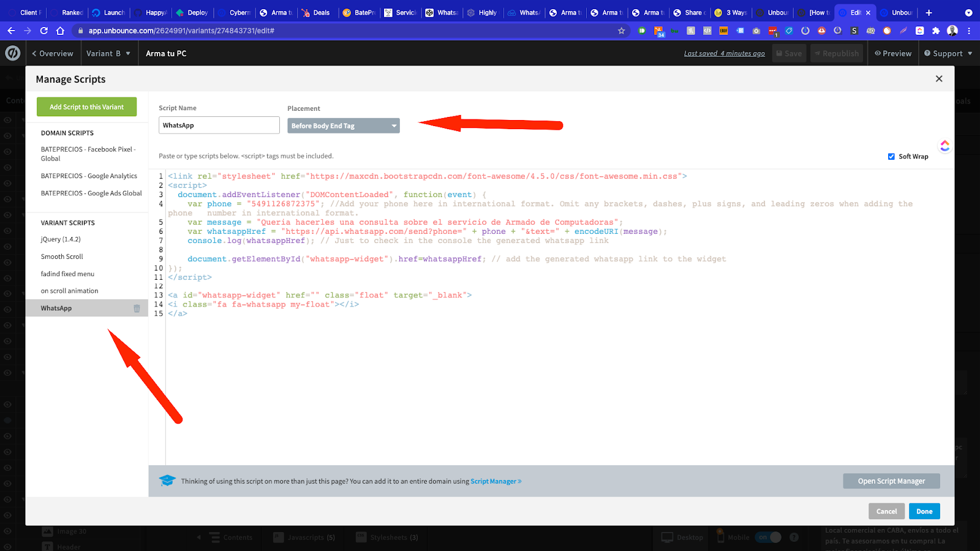Toggle the Soft Wrap checkbox
This screenshot has height=551, width=980.
(891, 157)
